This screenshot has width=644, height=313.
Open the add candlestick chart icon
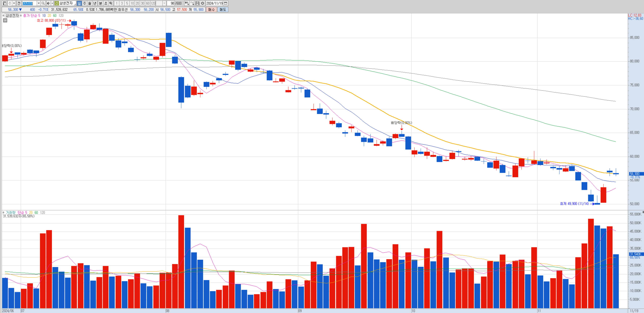(x=187, y=3)
